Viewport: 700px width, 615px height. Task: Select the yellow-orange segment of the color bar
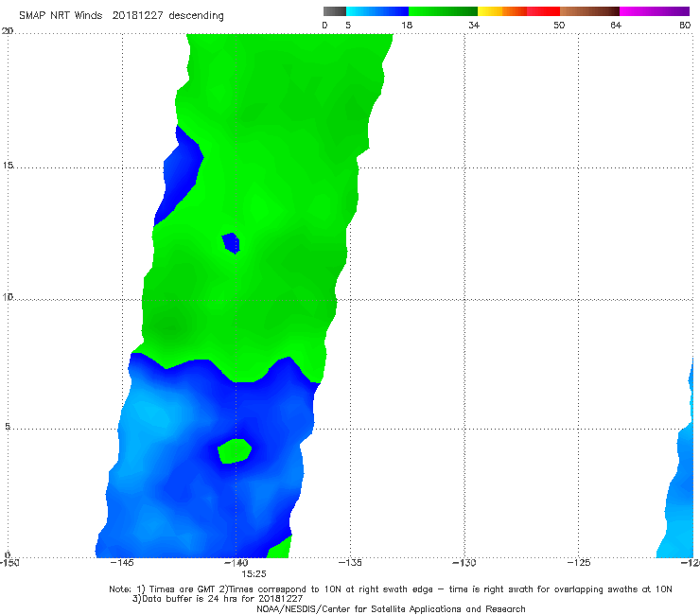pyautogui.click(x=502, y=11)
